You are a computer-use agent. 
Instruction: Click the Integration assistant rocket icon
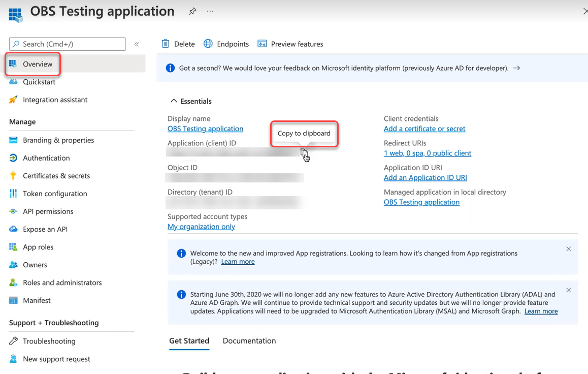point(13,100)
